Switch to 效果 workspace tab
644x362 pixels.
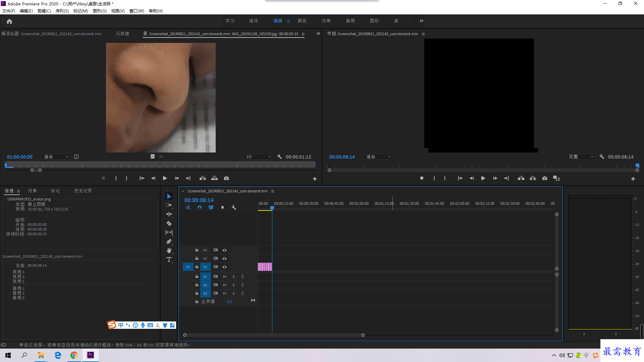click(326, 21)
